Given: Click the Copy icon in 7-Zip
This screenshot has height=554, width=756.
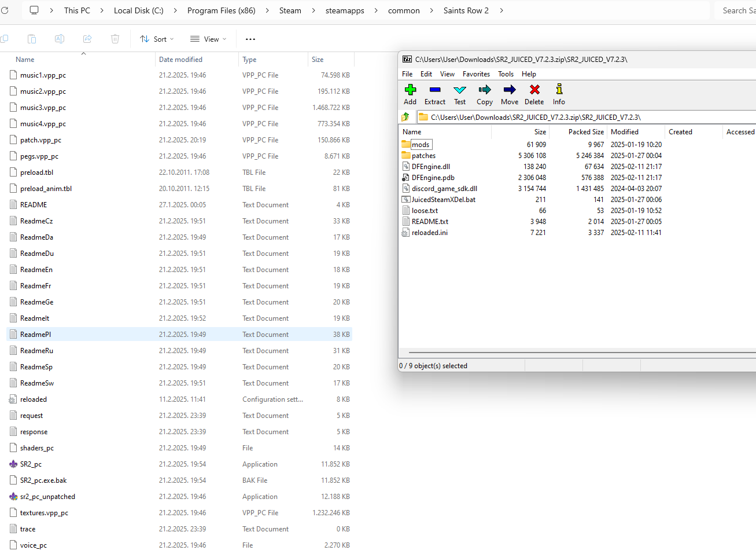Looking at the screenshot, I should (485, 94).
